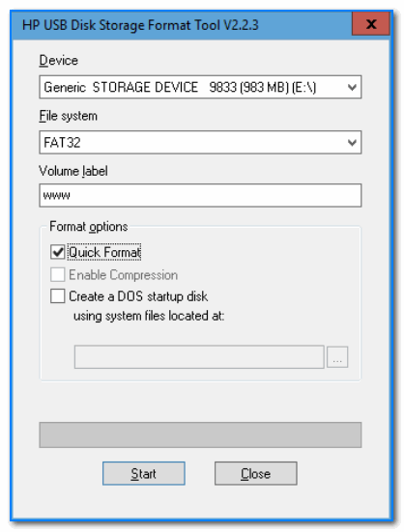Image resolution: width=404 pixels, height=532 pixels.
Task: Click the Start button to format
Action: tap(144, 473)
